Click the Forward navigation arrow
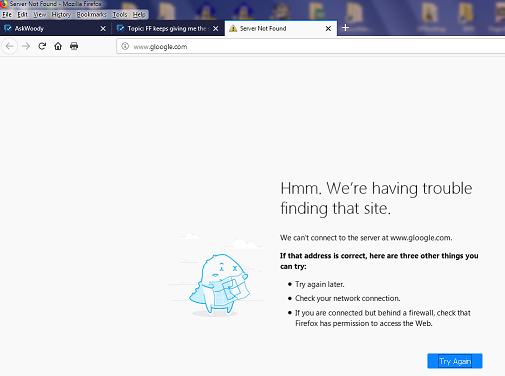The image size is (505, 376). click(x=26, y=46)
